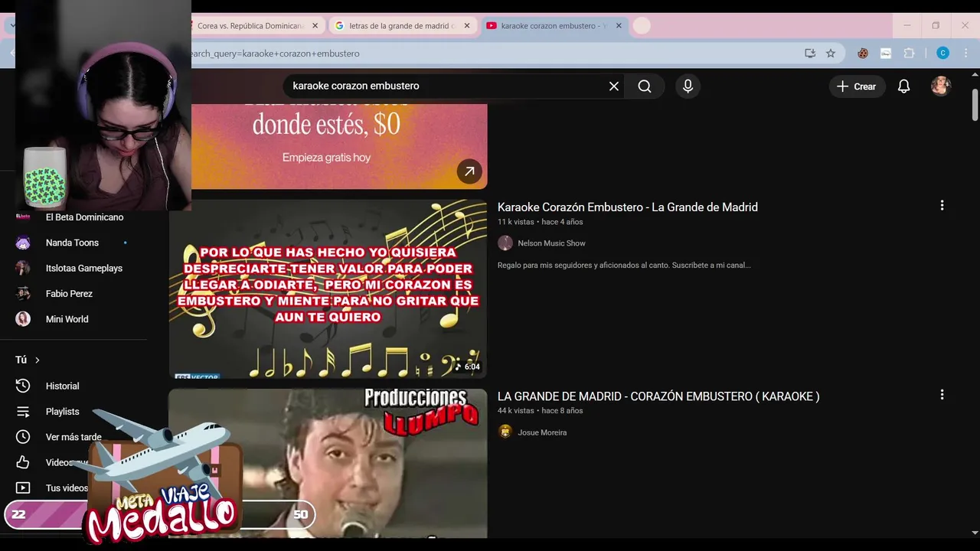Open a new browser tab
Screen dimensions: 980x551
642,26
